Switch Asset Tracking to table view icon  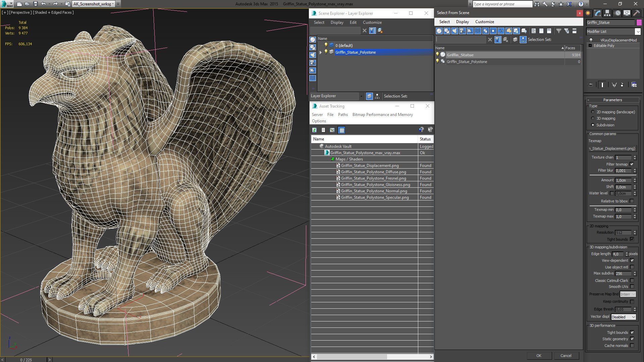click(341, 130)
